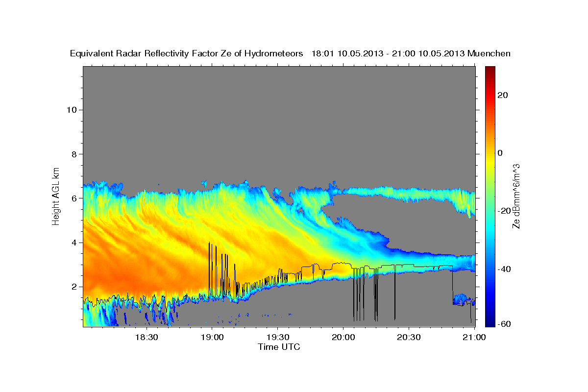Click the 18:30 time tick label
Viewport: 588px width, 392px height.
coord(146,337)
